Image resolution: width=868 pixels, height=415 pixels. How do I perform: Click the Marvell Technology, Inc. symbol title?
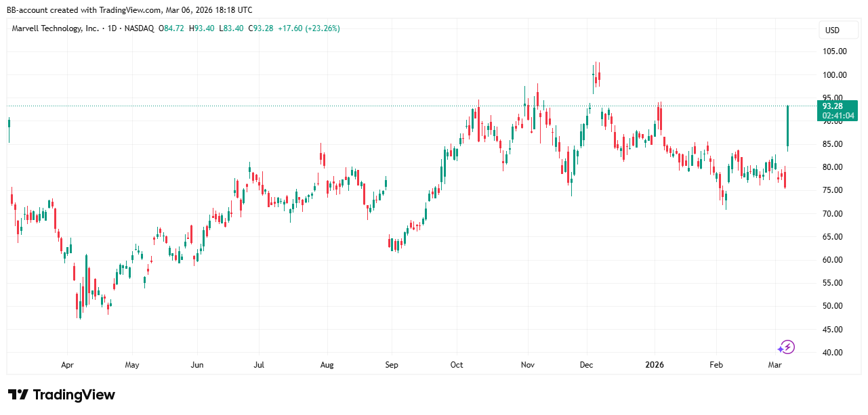pos(56,28)
